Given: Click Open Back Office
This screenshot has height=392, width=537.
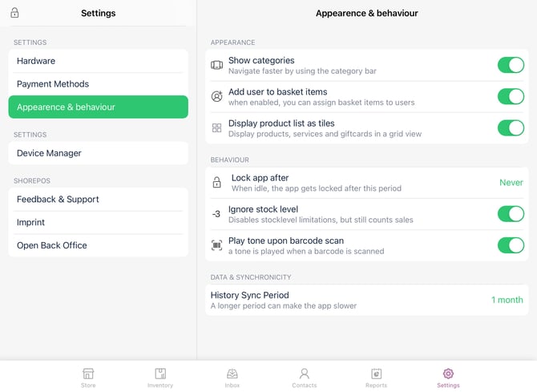Looking at the screenshot, I should 98,245.
